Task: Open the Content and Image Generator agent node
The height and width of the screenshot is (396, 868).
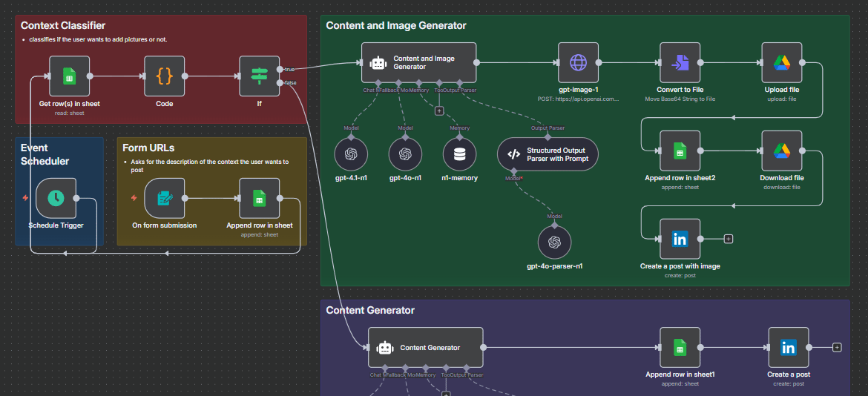Action: click(x=419, y=62)
